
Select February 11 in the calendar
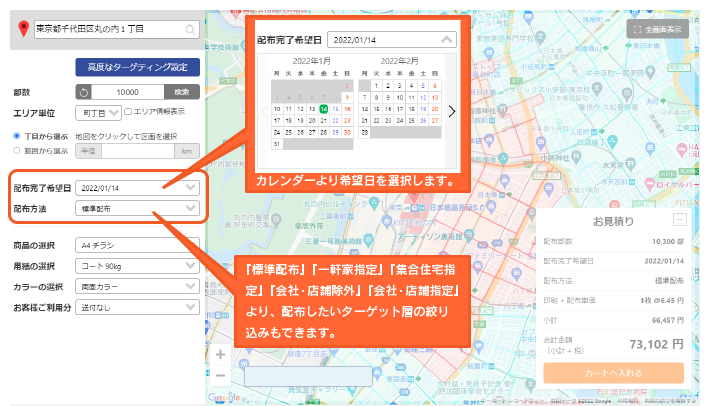point(411,97)
